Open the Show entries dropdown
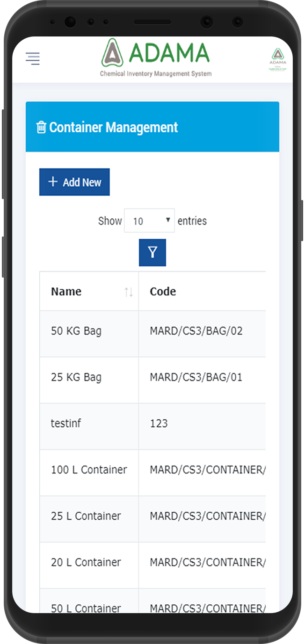Screen dimensions: 305x644 149,221
